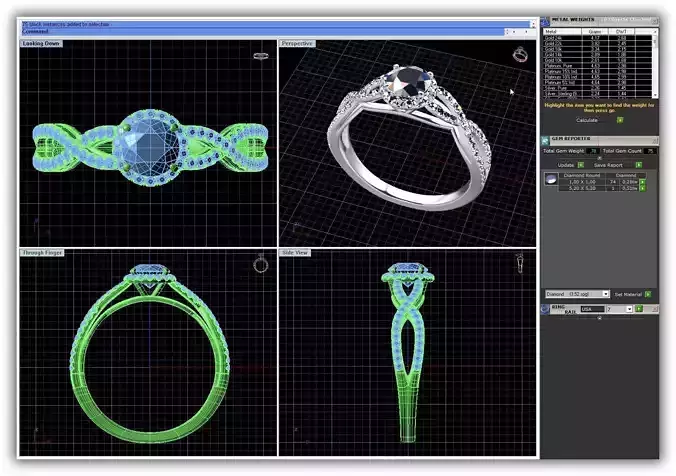Click the Metal column header
The height and width of the screenshot is (476, 676).
562,31
